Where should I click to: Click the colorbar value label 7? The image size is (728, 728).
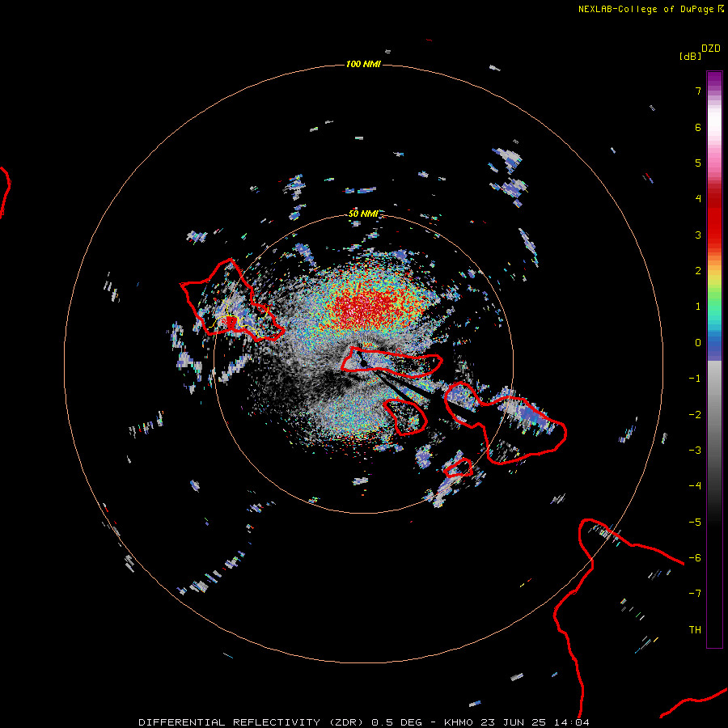(x=698, y=91)
